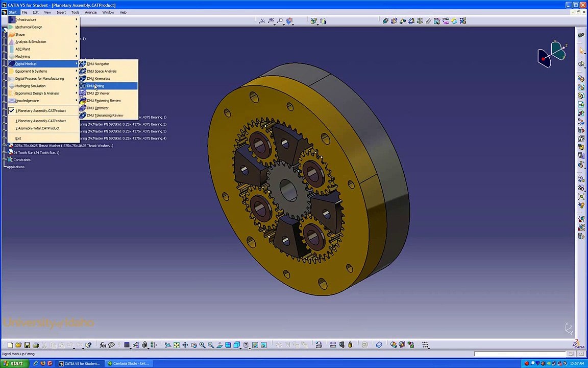This screenshot has width=588, height=368.
Task: Click the What's This help cursor icon
Action: coord(88,345)
